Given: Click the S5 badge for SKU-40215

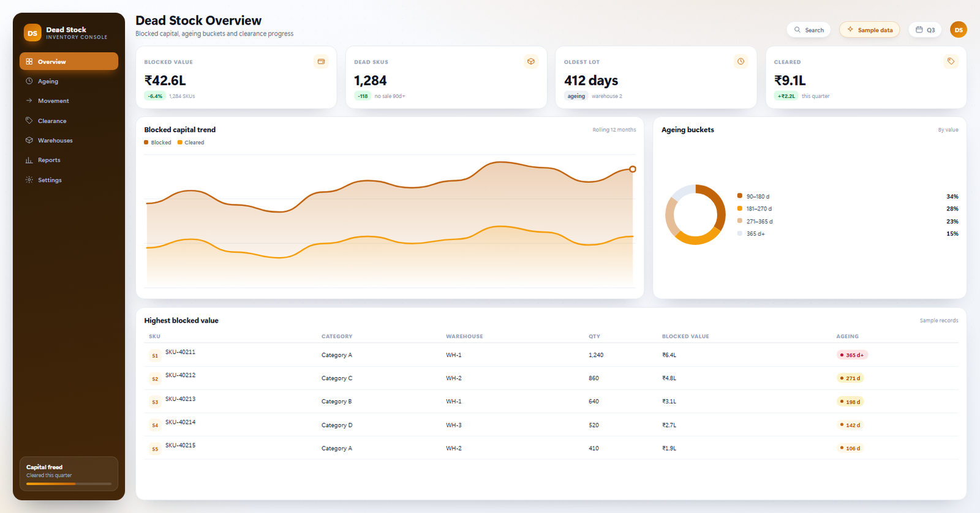Looking at the screenshot, I should (155, 449).
